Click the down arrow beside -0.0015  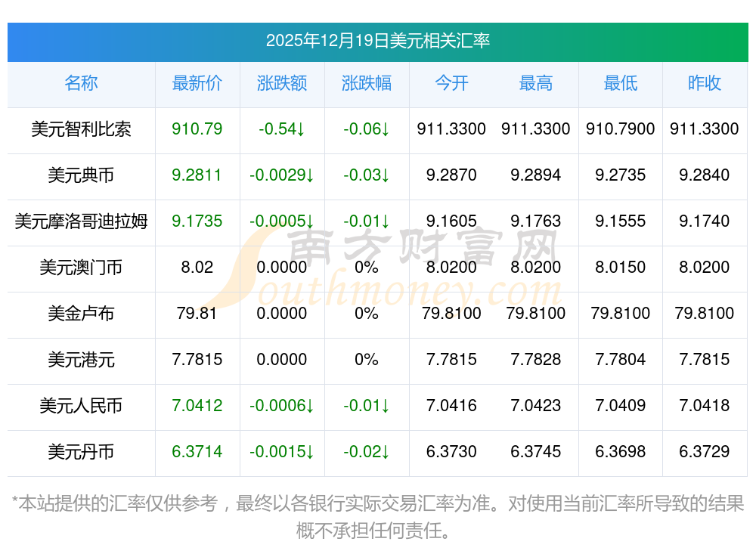(310, 452)
